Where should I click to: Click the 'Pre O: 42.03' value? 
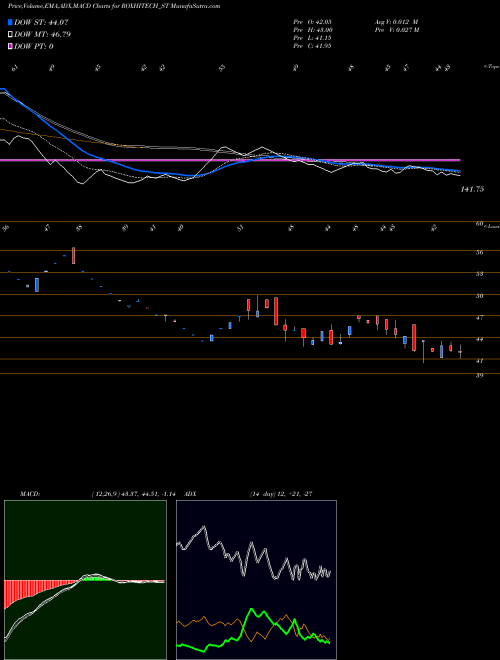click(313, 21)
